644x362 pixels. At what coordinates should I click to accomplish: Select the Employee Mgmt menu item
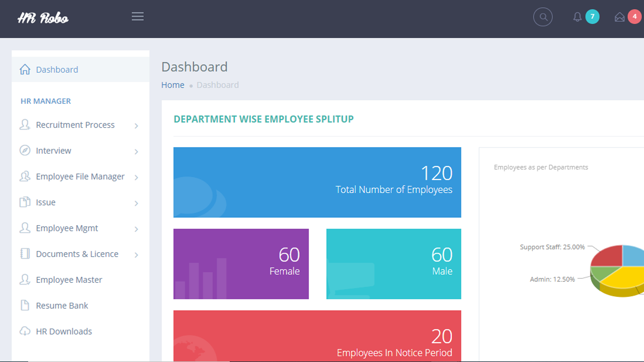67,228
